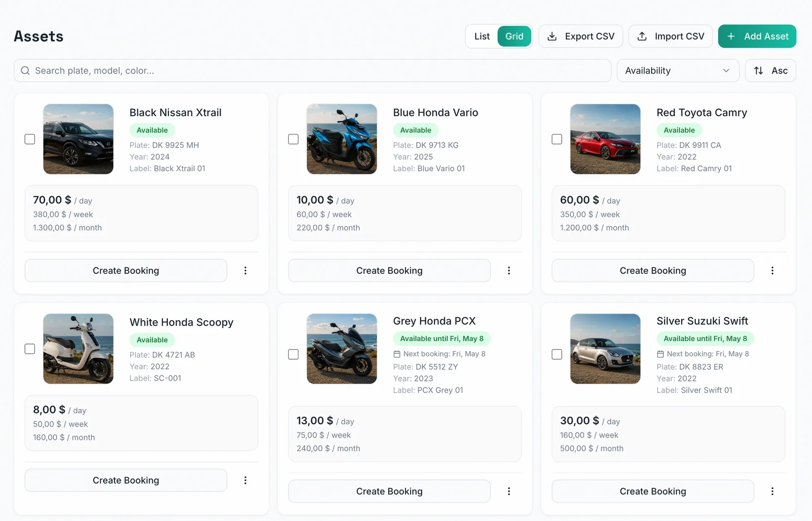Click the Blue Honda Vario title
812x521 pixels.
435,113
